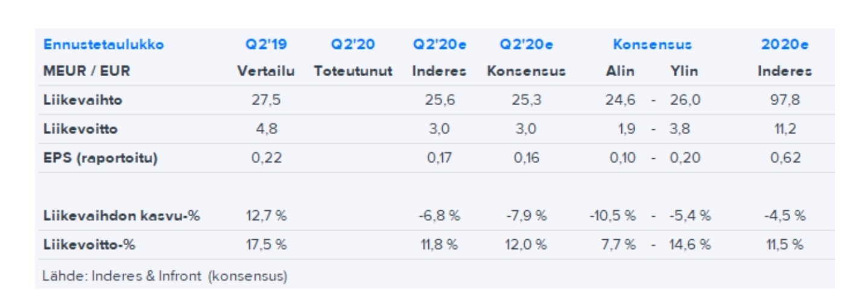Click the lowest growth estimate -10,5 %

click(613, 216)
